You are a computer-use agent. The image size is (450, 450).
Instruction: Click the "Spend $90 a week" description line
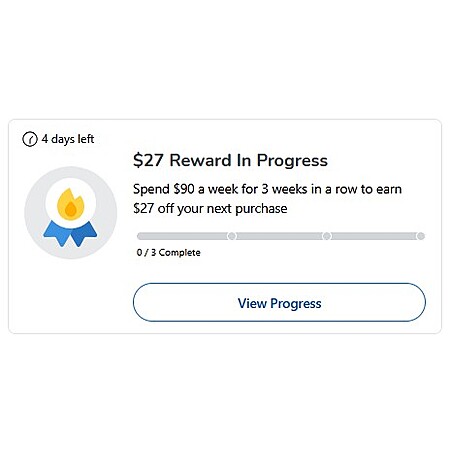[x=267, y=189]
